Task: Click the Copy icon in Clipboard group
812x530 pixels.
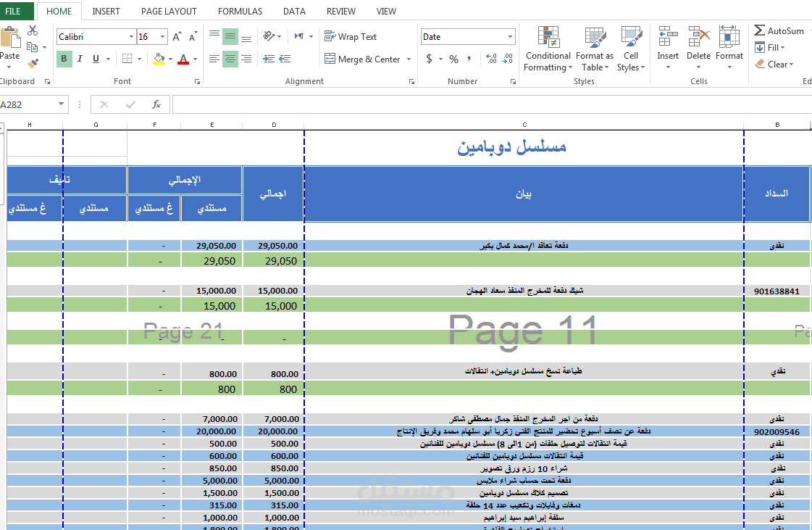Action: [32, 47]
